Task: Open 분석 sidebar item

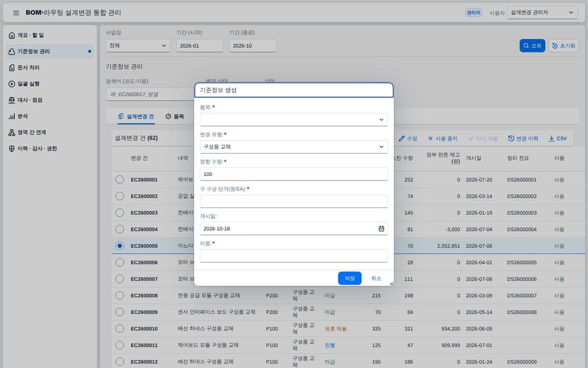Action: pyautogui.click(x=50, y=116)
